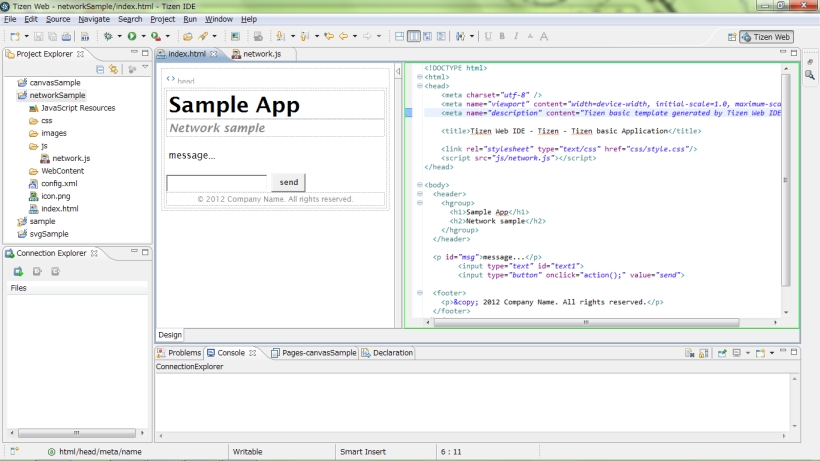
Task: Click the text input field in preview
Action: pyautogui.click(x=217, y=182)
